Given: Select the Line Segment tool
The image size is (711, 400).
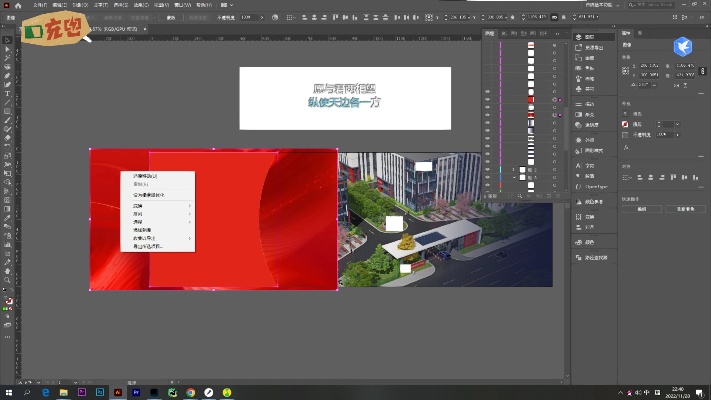Looking at the screenshot, I should pyautogui.click(x=7, y=102).
